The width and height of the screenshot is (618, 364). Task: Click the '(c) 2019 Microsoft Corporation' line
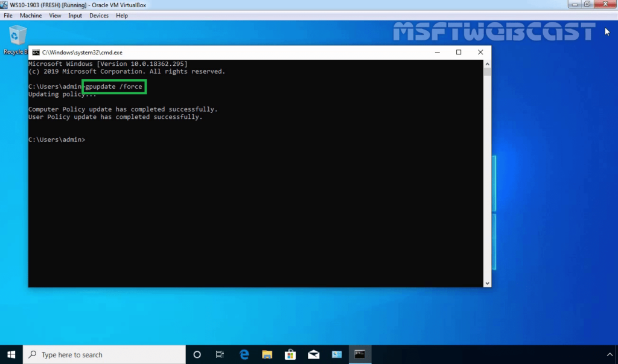(127, 71)
